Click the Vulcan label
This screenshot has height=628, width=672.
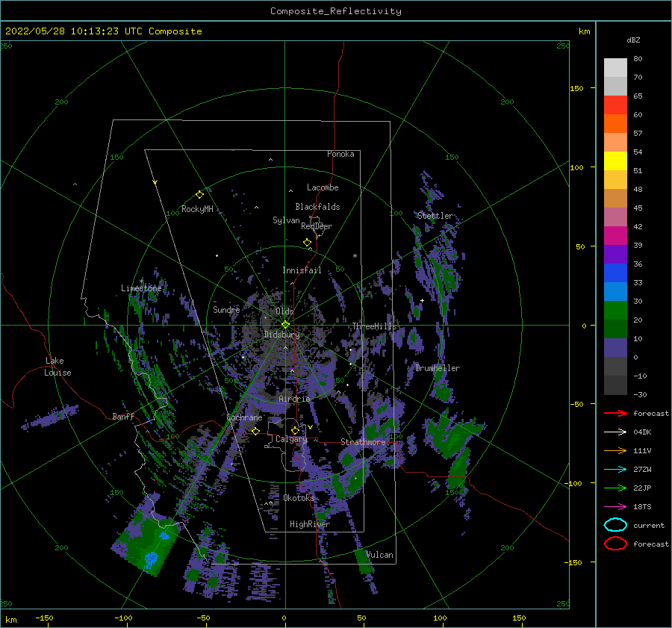(x=380, y=555)
